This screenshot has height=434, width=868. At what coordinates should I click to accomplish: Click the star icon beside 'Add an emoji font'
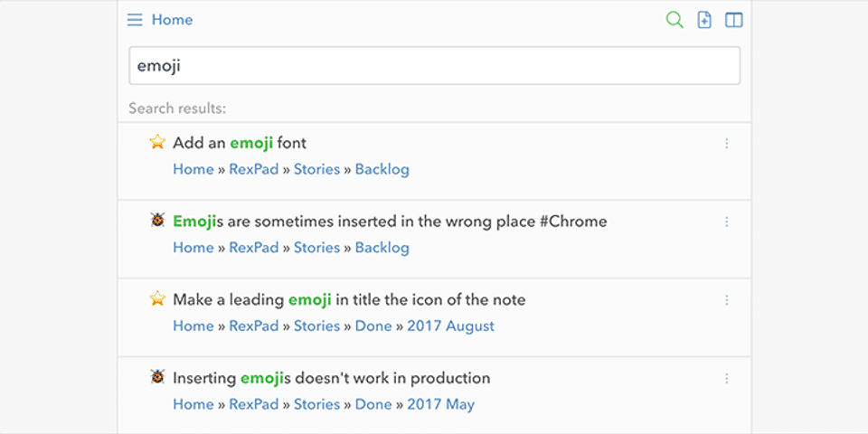point(157,142)
